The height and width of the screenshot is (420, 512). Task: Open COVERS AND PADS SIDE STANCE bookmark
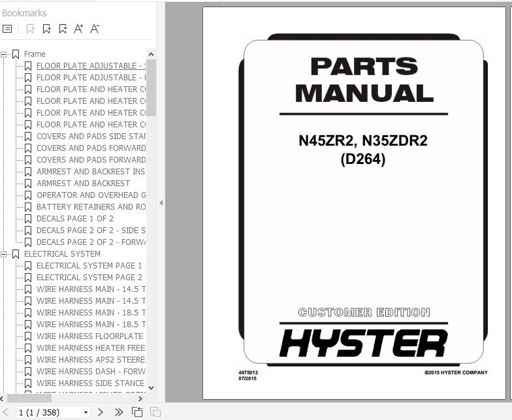click(x=91, y=137)
